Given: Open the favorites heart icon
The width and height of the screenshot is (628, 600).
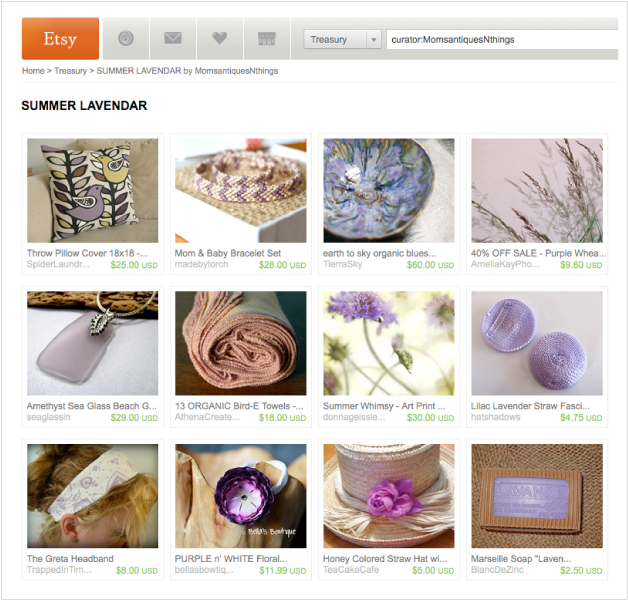Looking at the screenshot, I should (x=219, y=38).
